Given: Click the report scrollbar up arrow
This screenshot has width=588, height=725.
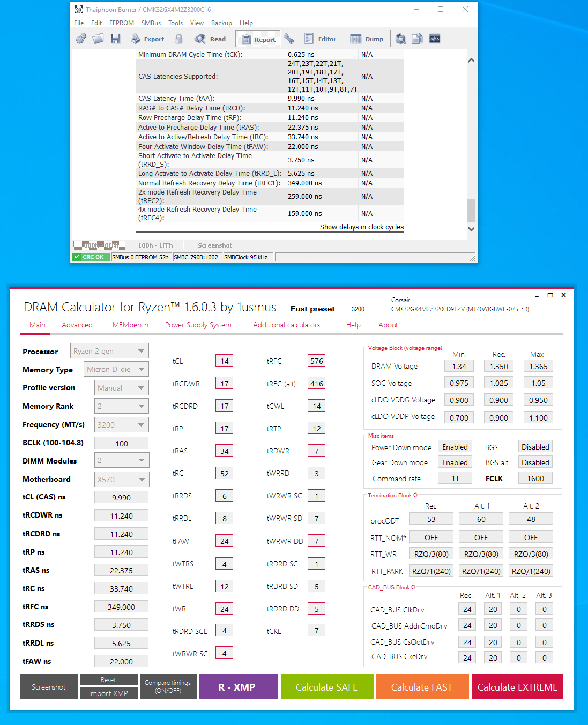Looking at the screenshot, I should [471, 60].
